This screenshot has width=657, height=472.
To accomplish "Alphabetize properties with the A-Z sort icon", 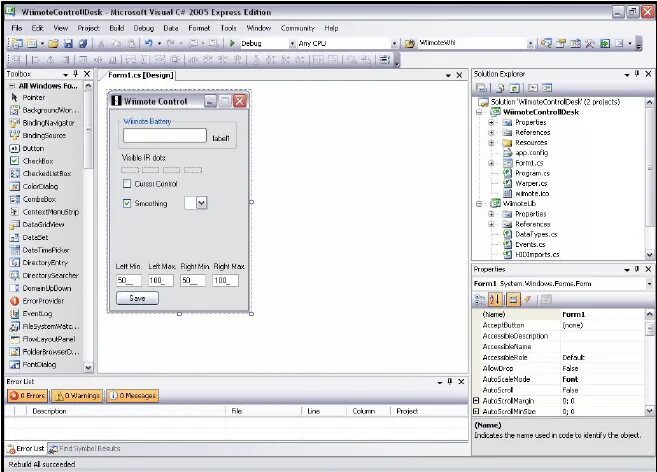I will point(495,299).
